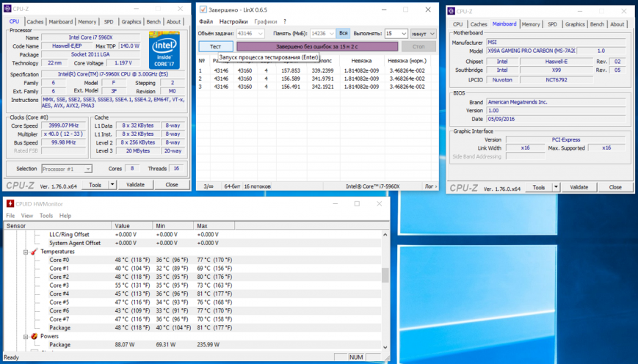Click the Intel Core i7 5960X name field

[x=91, y=37]
